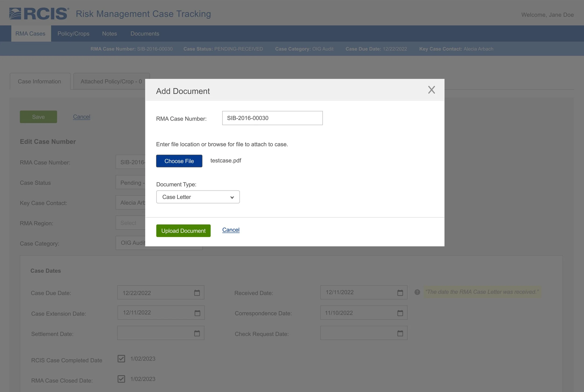This screenshot has width=584, height=392.
Task: Open Case Extension Date calendar icon
Action: (197, 313)
